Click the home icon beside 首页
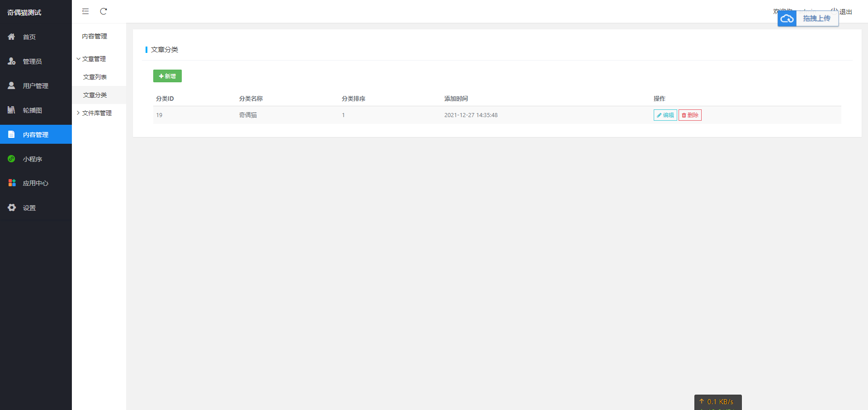Screen dimensions: 868x410 point(12,37)
